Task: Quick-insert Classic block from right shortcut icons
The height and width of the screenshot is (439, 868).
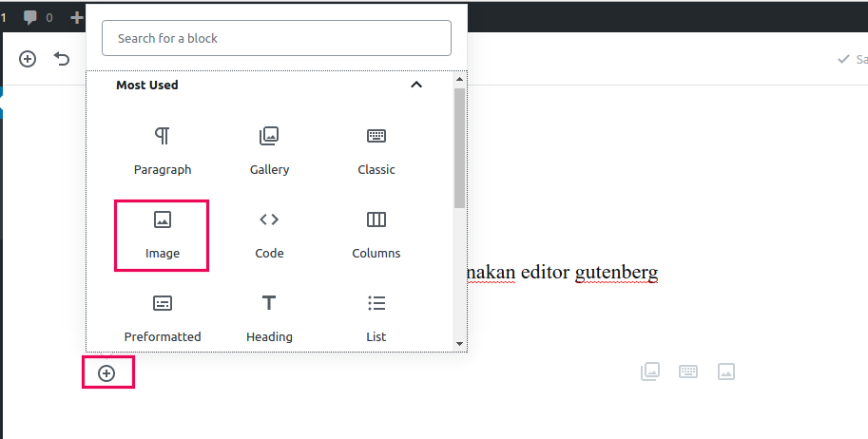Action: coord(688,372)
